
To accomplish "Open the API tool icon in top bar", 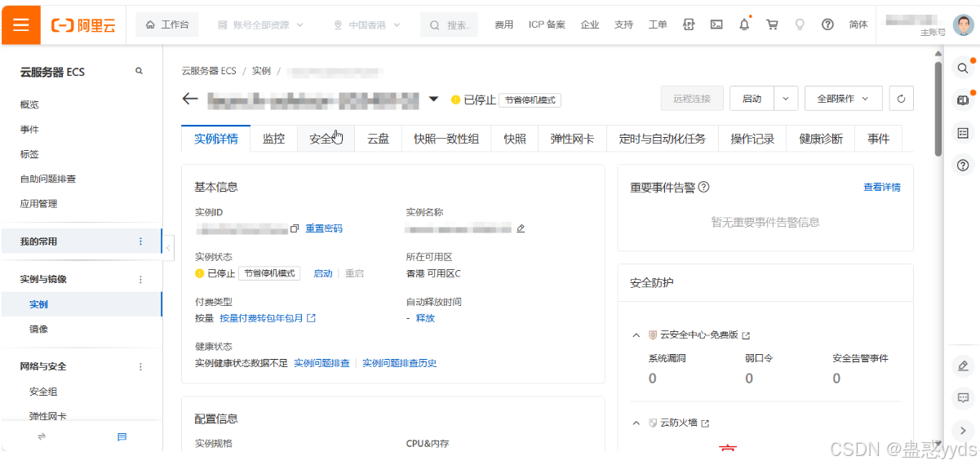I will [689, 24].
